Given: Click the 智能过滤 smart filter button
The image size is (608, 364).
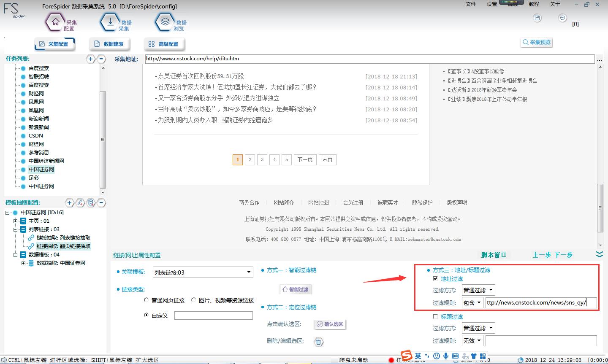Looking at the screenshot, I should pyautogui.click(x=296, y=289).
